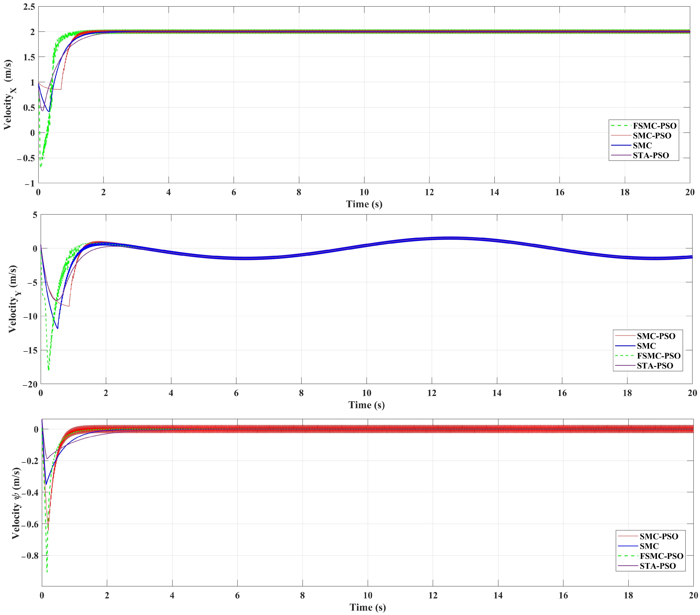Click Time (s) label under bottom plot

(x=367, y=607)
